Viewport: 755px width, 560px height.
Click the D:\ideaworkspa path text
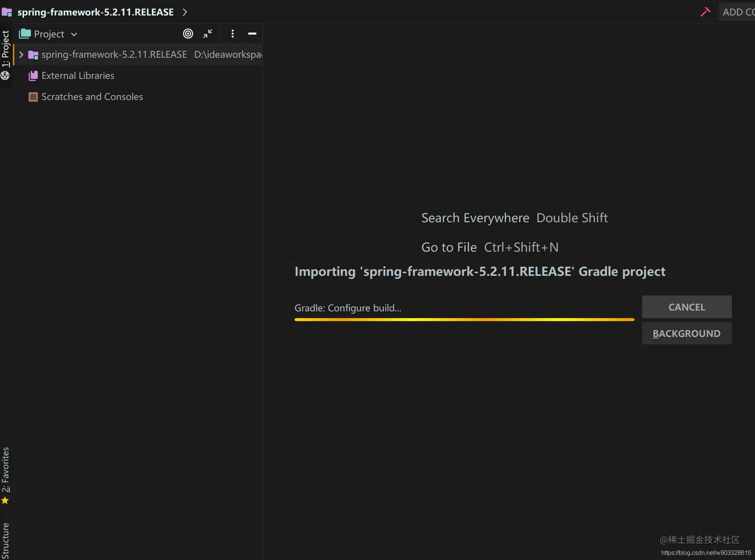(x=228, y=54)
